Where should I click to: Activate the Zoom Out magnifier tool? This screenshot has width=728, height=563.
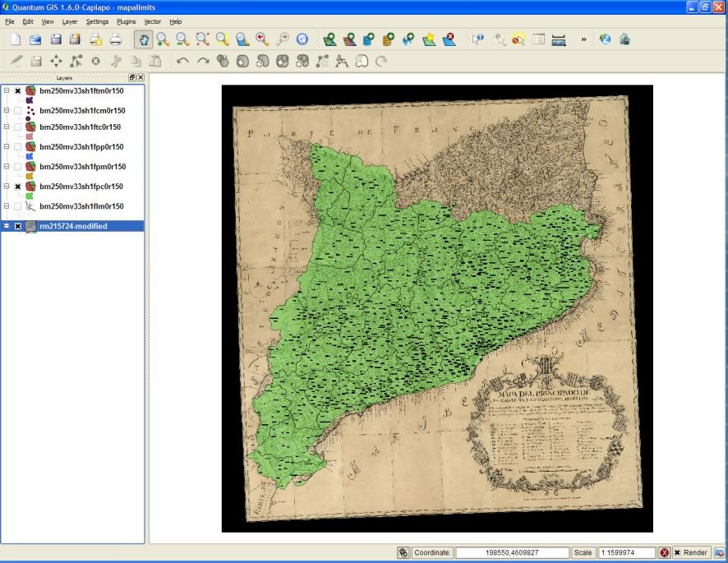[x=182, y=39]
